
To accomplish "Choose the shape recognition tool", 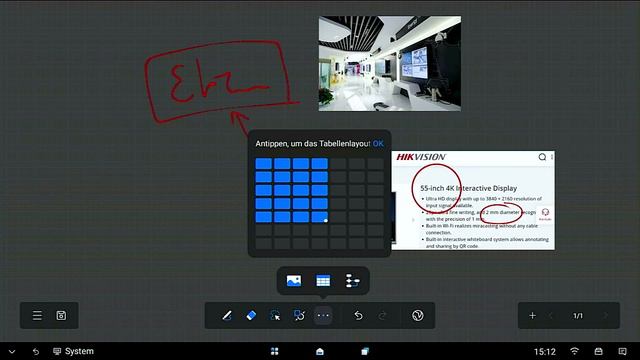I will click(x=299, y=316).
